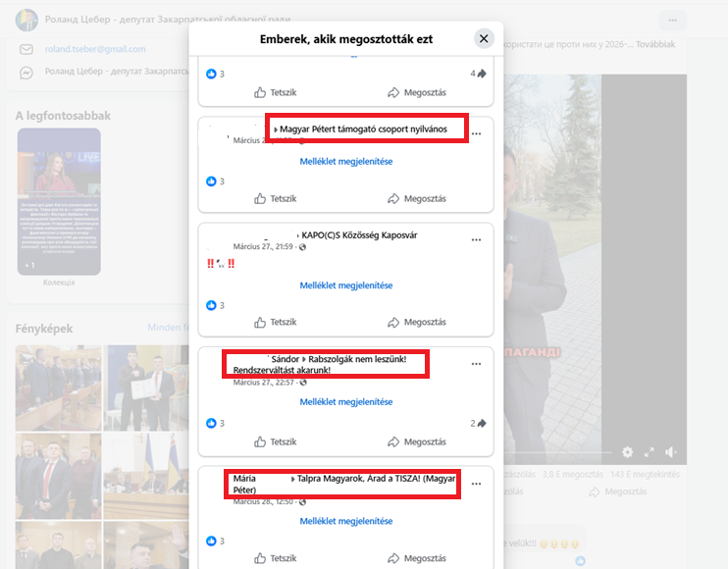Image resolution: width=728 pixels, height=569 pixels.
Task: Click Melléklet megjelenítése on Rabszolgák post
Action: pyautogui.click(x=345, y=402)
